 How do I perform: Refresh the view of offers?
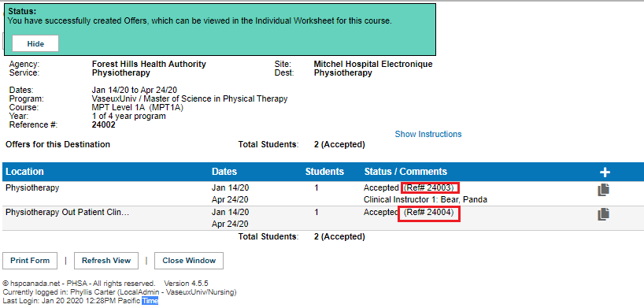[x=106, y=261]
